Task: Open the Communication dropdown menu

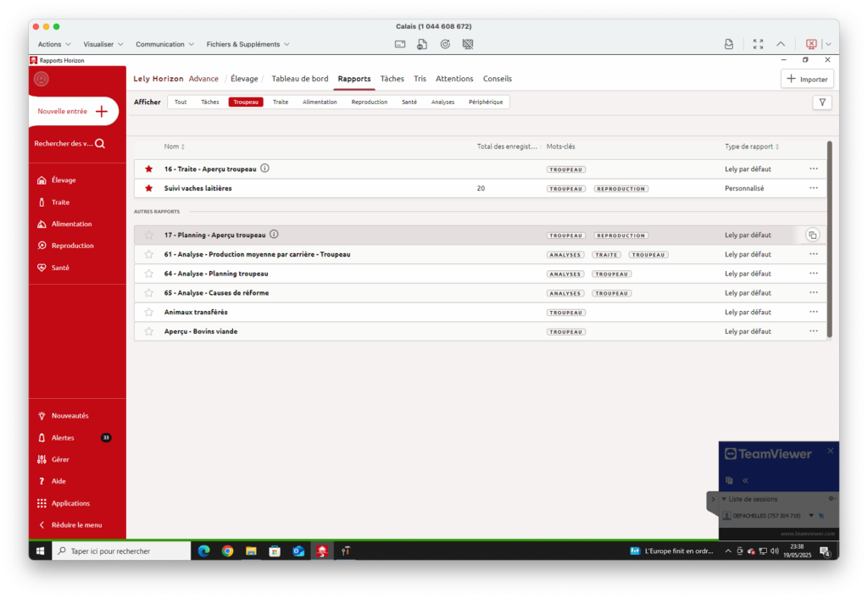Action: (x=165, y=44)
